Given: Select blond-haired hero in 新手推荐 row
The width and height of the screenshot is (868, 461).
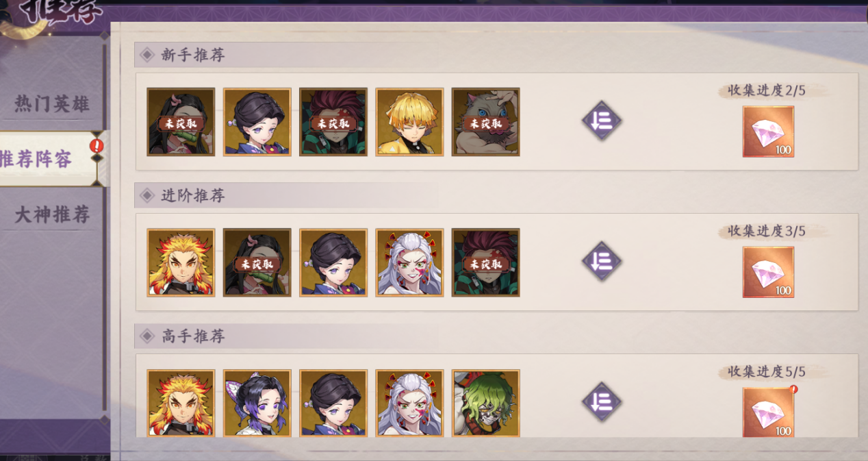Looking at the screenshot, I should coord(409,121).
